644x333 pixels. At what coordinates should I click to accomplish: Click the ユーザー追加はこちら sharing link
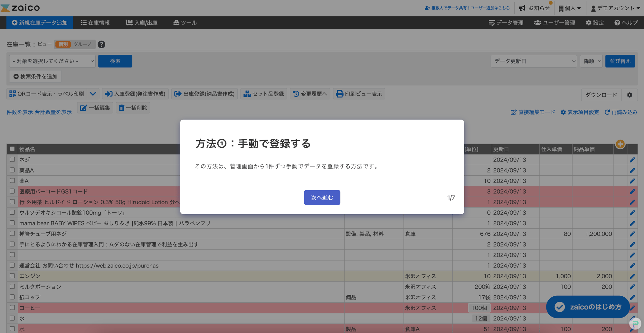tap(467, 8)
